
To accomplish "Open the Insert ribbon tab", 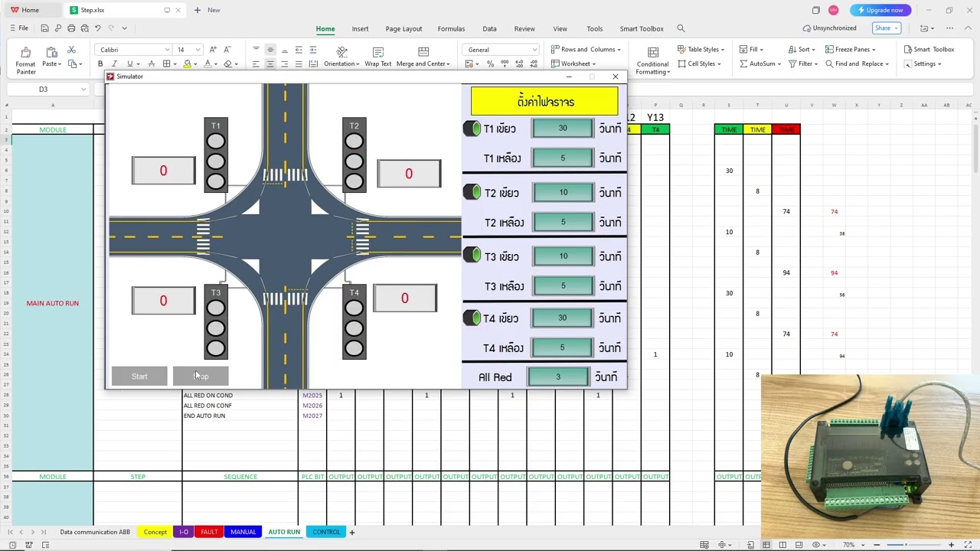I will coord(360,28).
